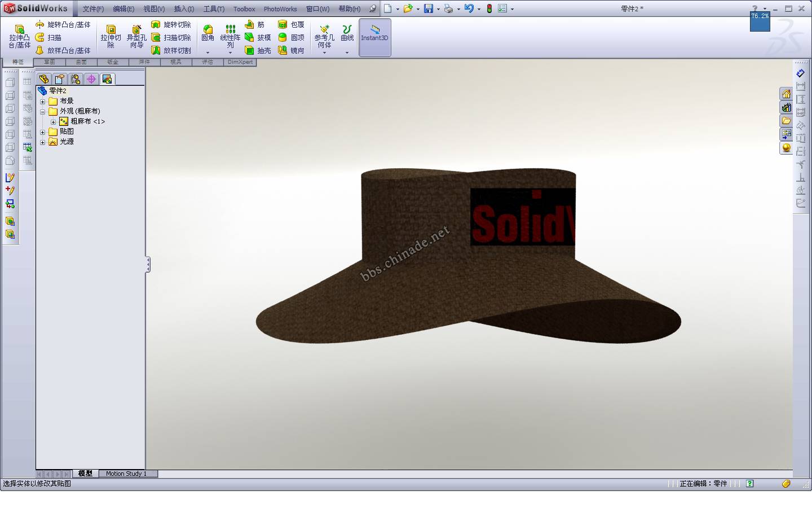Click the Extruded Boss/Base (拉伸凸台/基体) tool
Viewport: 812px width, 508px height.
[19, 36]
